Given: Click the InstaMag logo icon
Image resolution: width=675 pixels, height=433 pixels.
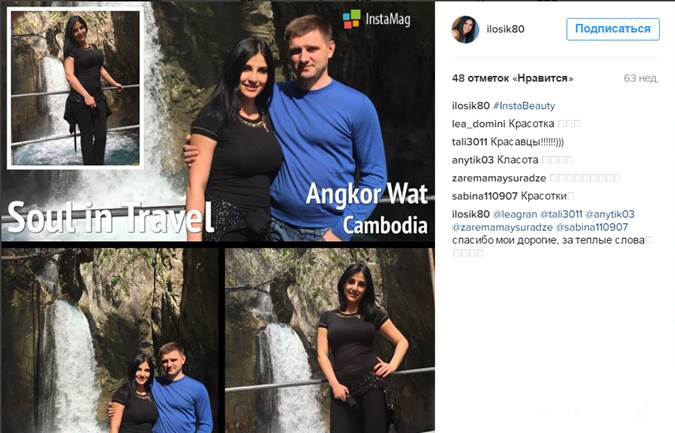Looking at the screenshot, I should click(351, 19).
